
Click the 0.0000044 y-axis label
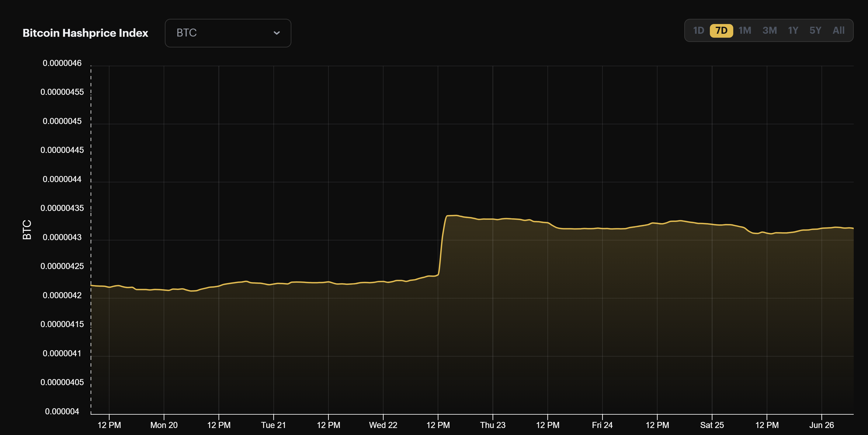[x=62, y=179]
